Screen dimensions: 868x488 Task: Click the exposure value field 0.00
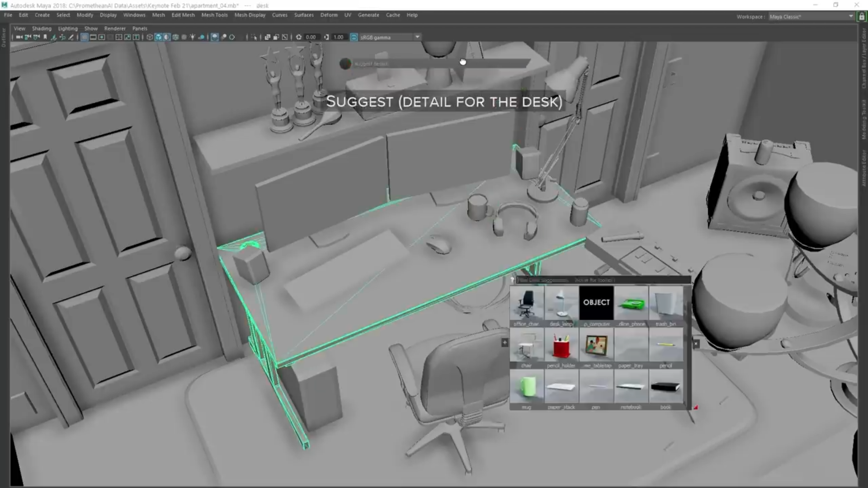(311, 37)
